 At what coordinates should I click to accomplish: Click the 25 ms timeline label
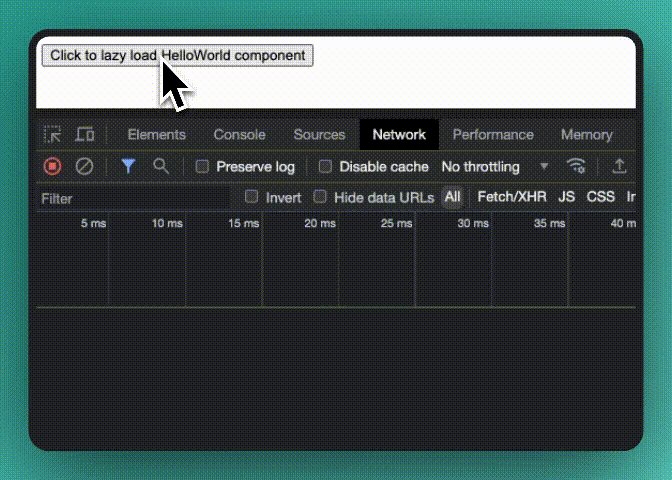coord(396,223)
